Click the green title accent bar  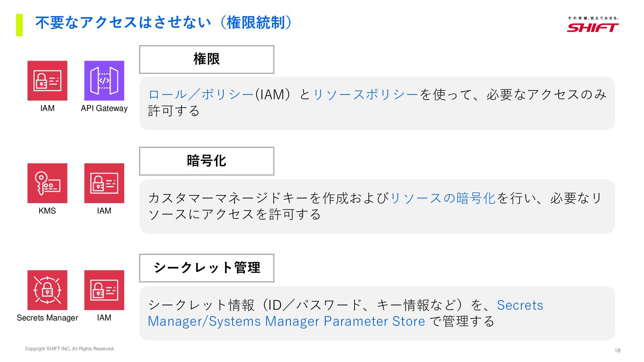[x=19, y=25]
